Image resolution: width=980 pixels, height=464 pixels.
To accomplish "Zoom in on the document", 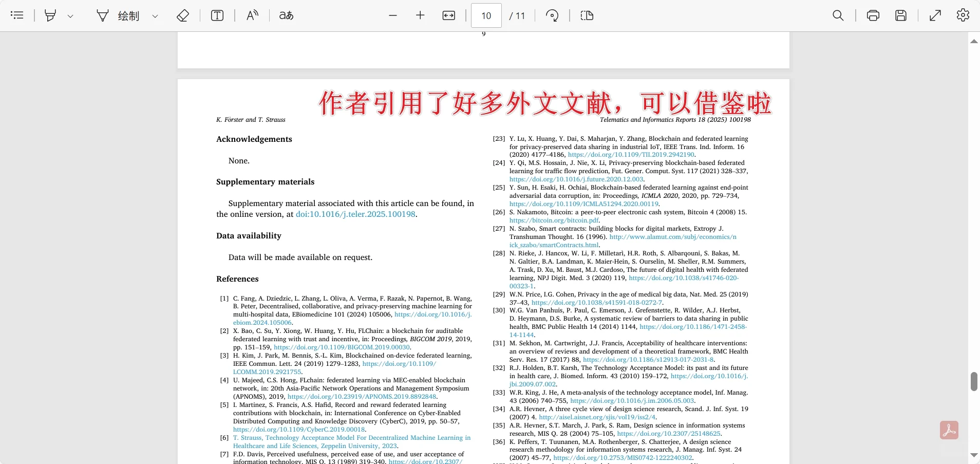I will [x=420, y=15].
